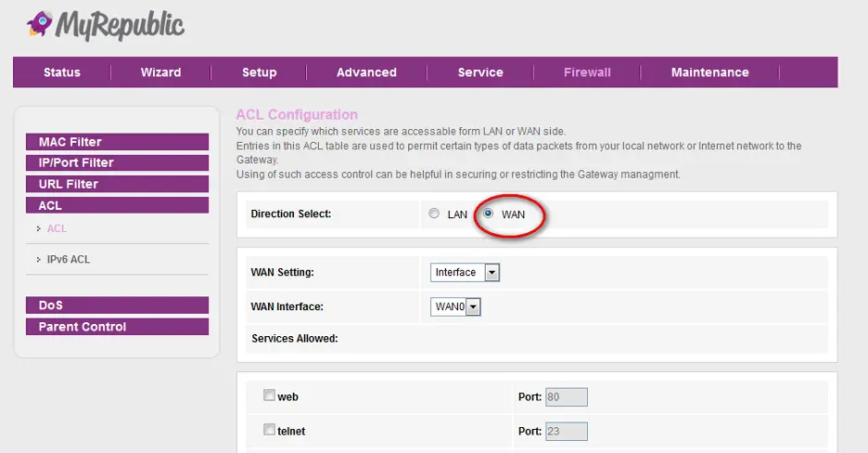Click the web Port input field
Image resolution: width=868 pixels, height=453 pixels.
pyautogui.click(x=566, y=397)
